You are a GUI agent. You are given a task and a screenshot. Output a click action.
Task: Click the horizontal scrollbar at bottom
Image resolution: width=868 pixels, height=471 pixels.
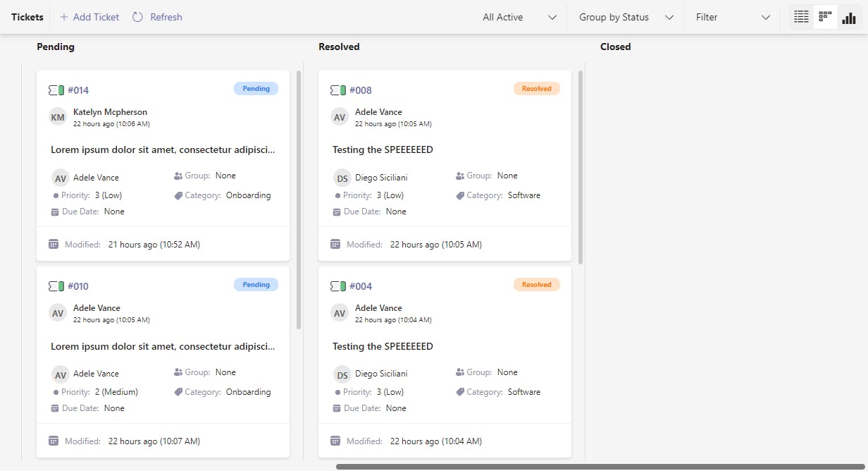(x=599, y=467)
